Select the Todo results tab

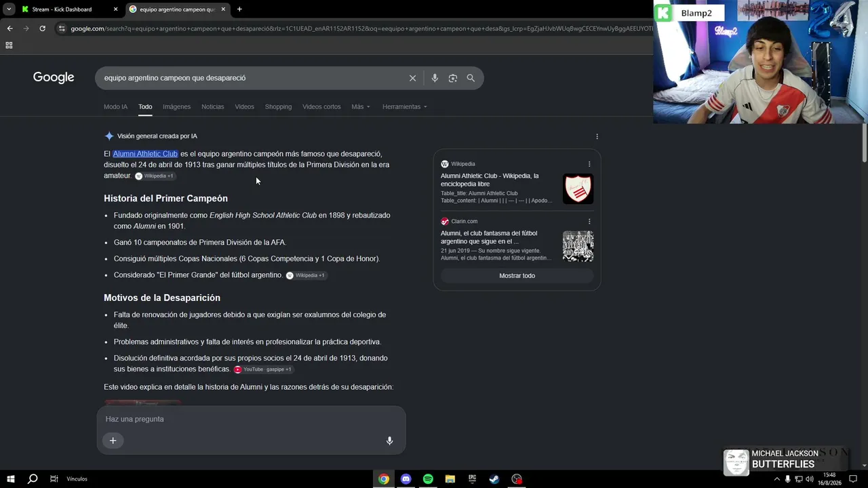pyautogui.click(x=145, y=107)
